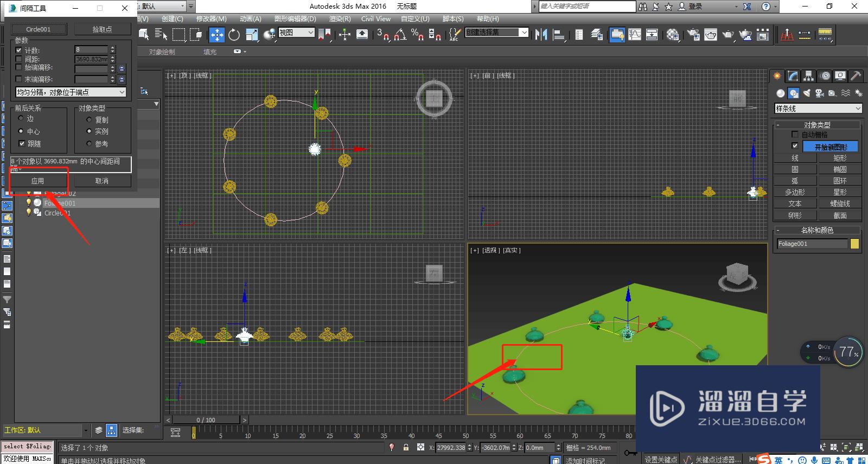The height and width of the screenshot is (464, 868).
Task: Toggle the 计数 count checkbox
Action: click(19, 50)
